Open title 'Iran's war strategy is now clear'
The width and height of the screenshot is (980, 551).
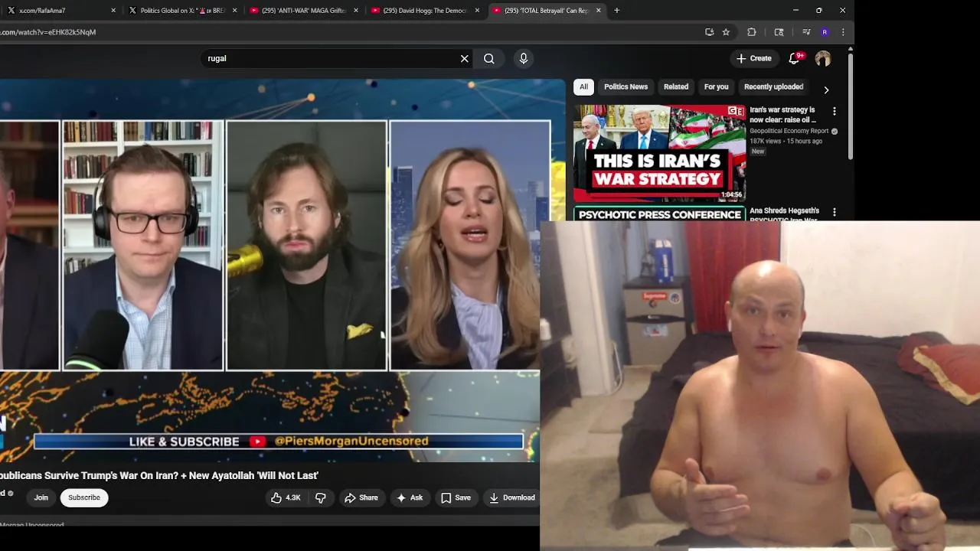782,115
